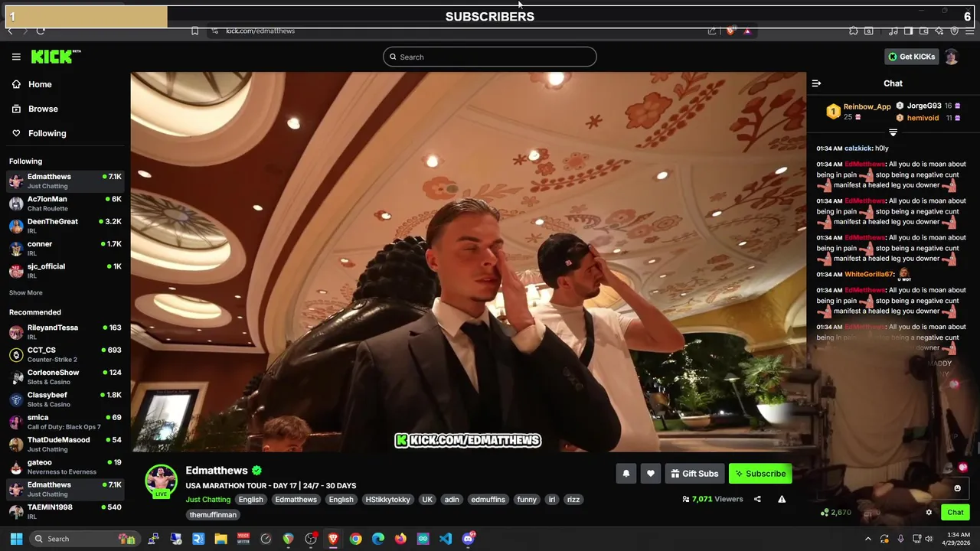Image resolution: width=980 pixels, height=551 pixels.
Task: Click the green Subscribe button
Action: coord(760,474)
